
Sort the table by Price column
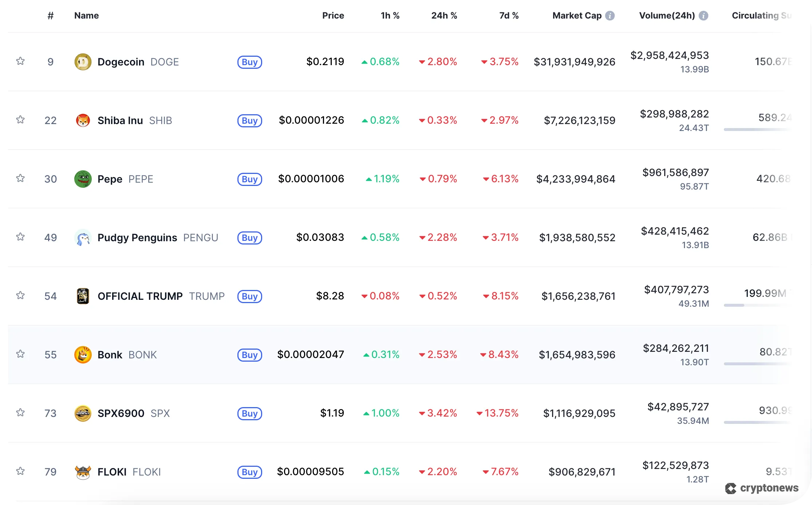pos(333,16)
